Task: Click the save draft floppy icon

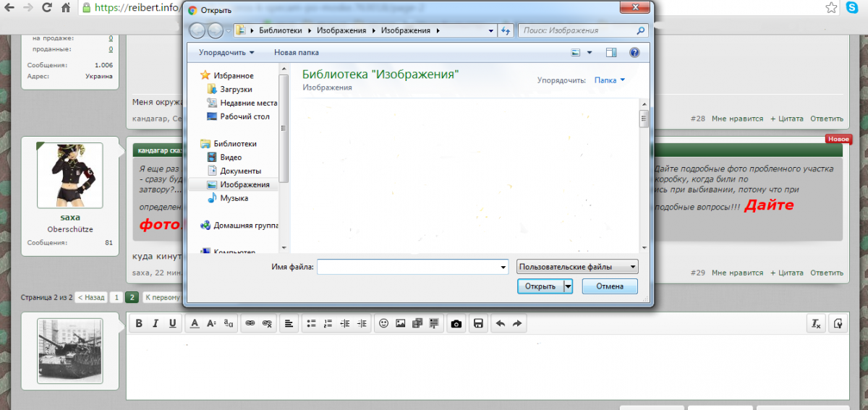Action: pyautogui.click(x=477, y=324)
